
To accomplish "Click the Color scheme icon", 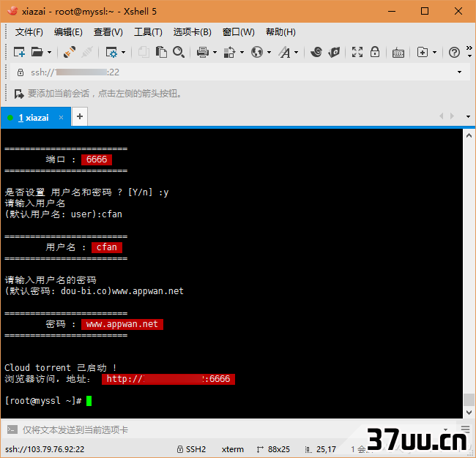I will (x=229, y=52).
